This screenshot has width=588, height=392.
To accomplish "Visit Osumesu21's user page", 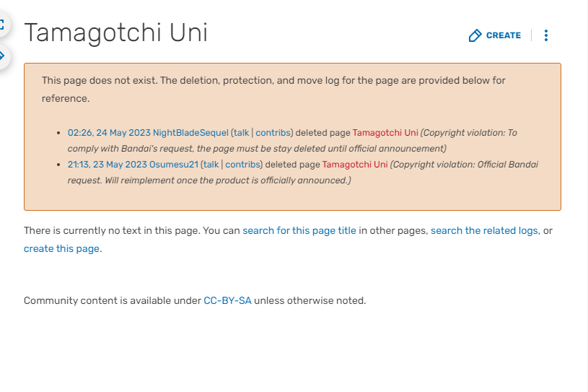I will point(174,165).
